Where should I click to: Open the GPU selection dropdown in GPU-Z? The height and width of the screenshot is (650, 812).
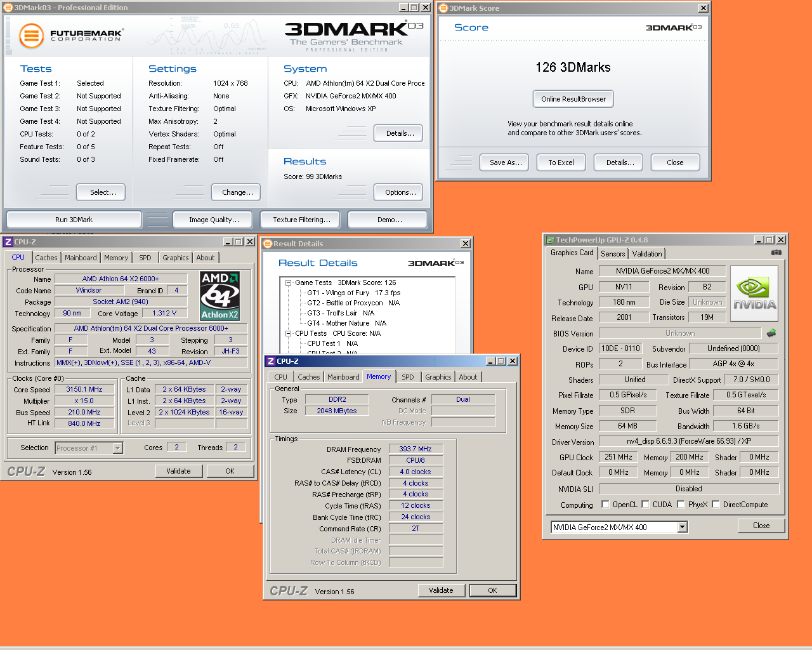[682, 527]
